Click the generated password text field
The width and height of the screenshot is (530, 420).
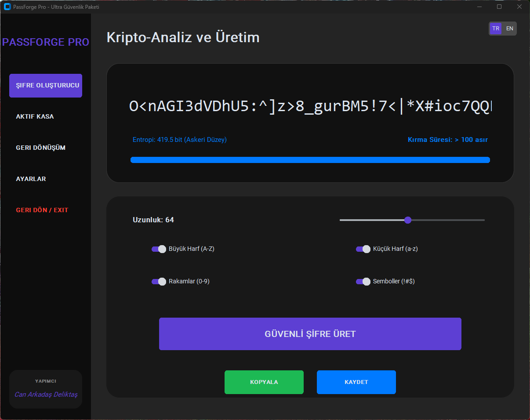click(310, 106)
